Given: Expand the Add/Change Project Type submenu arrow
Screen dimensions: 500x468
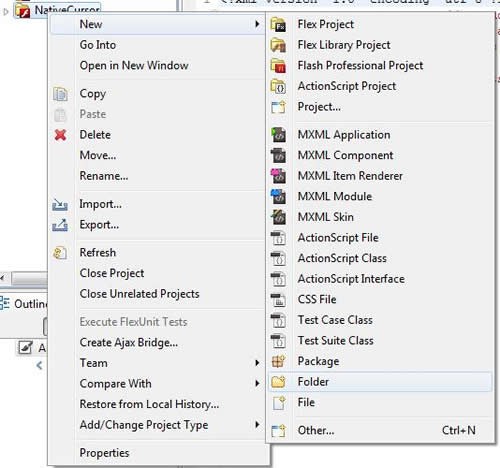Looking at the screenshot, I should coord(257,424).
